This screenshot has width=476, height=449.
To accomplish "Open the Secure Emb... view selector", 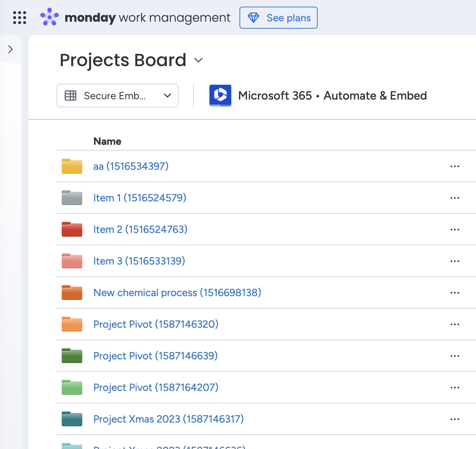I will point(118,96).
